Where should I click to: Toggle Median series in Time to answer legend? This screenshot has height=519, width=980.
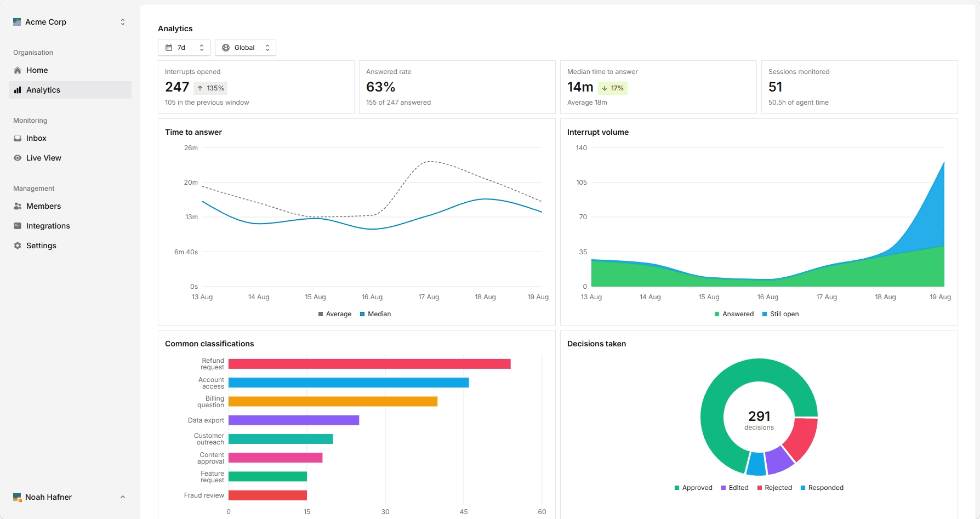(375, 314)
